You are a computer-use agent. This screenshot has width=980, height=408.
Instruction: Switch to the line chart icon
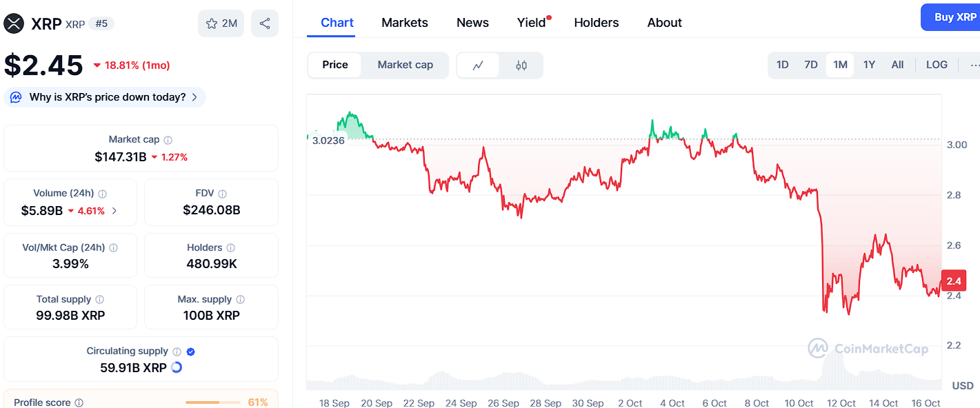pyautogui.click(x=478, y=65)
